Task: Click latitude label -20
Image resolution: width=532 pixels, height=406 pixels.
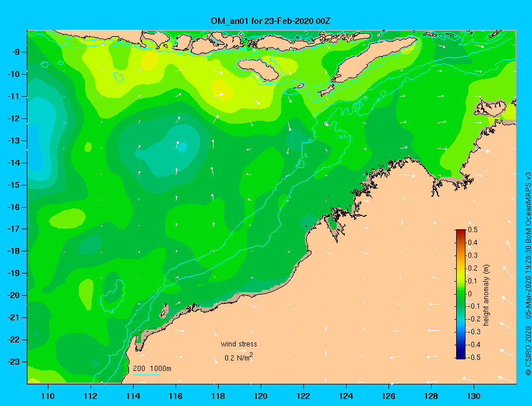Action: (x=14, y=295)
